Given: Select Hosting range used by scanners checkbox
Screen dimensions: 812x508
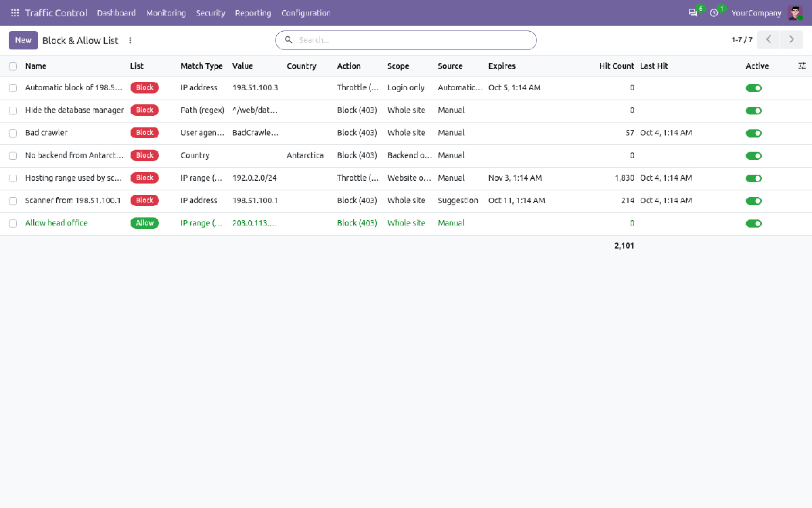Looking at the screenshot, I should point(13,178).
